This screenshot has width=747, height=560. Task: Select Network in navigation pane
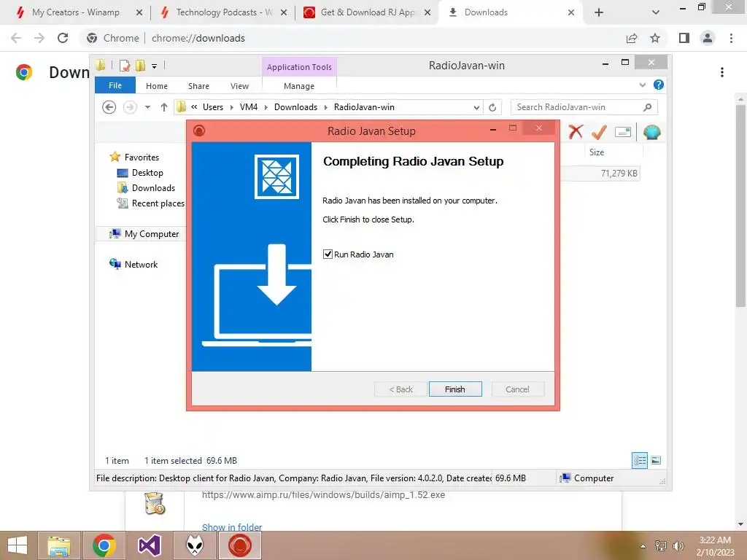point(141,264)
